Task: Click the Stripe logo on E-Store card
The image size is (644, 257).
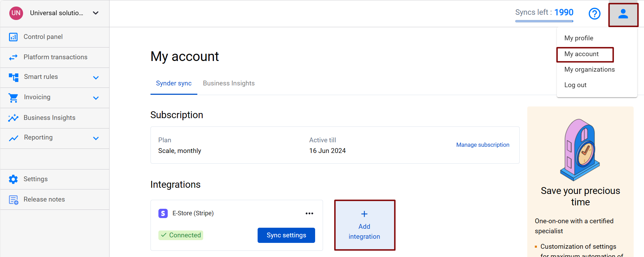Action: point(163,213)
